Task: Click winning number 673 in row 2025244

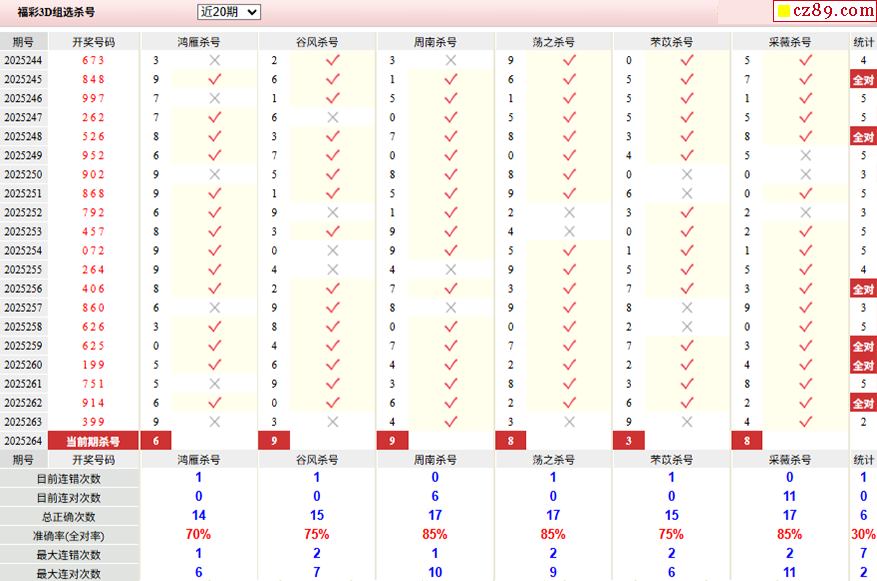Action: (93, 60)
